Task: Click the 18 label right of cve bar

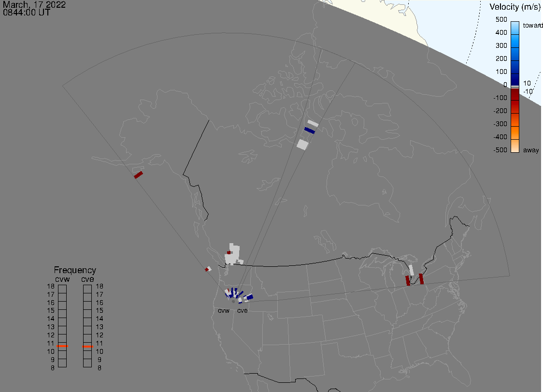Action: (100, 286)
